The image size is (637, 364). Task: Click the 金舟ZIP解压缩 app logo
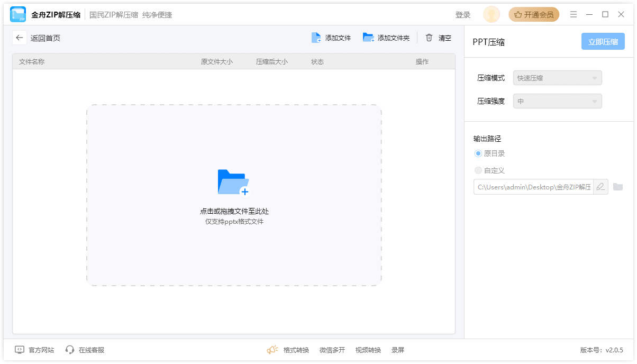tap(18, 15)
